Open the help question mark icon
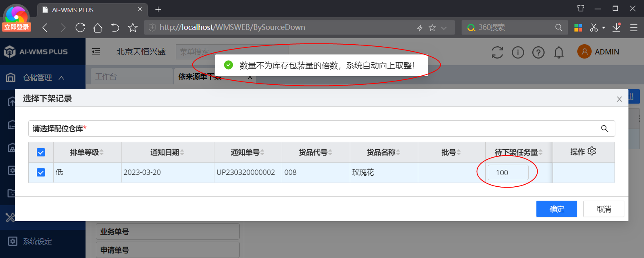 coord(538,52)
